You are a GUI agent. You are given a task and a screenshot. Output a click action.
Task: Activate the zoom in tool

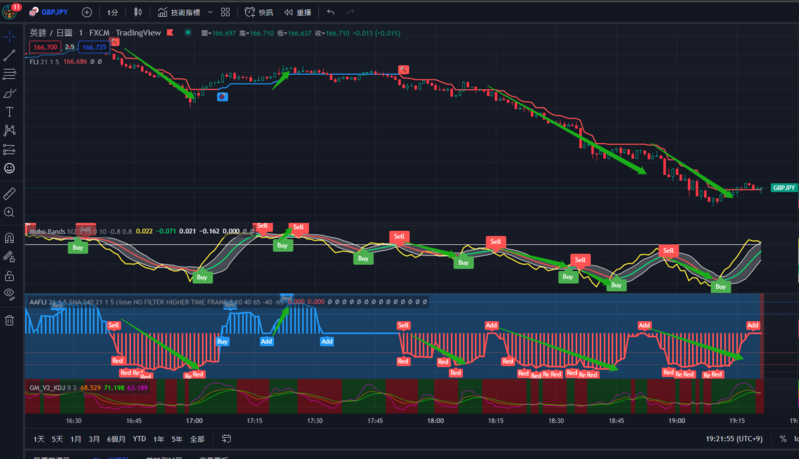coord(9,212)
